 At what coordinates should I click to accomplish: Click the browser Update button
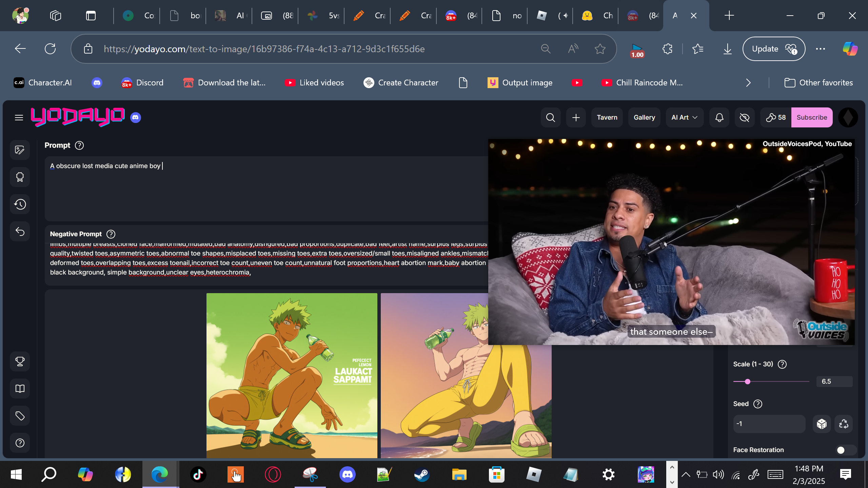(774, 49)
